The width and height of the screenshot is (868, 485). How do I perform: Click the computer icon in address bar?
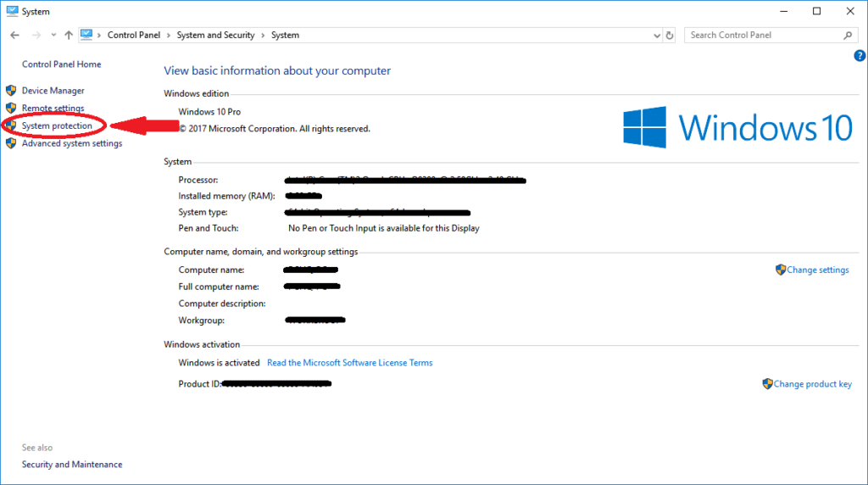pos(86,35)
